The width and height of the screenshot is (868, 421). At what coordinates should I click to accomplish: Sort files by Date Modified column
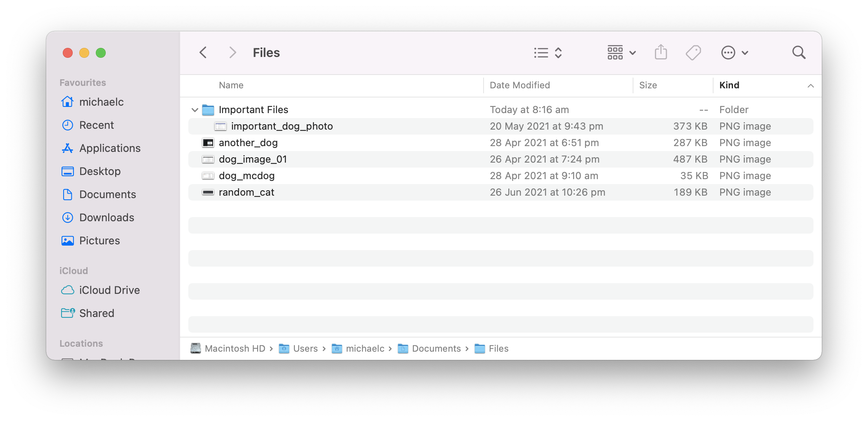[x=519, y=85]
